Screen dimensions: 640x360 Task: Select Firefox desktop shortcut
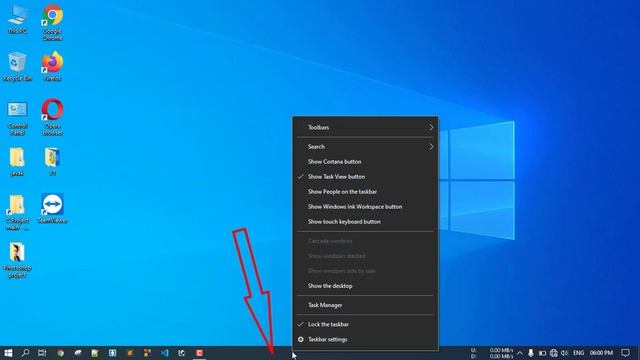click(52, 67)
